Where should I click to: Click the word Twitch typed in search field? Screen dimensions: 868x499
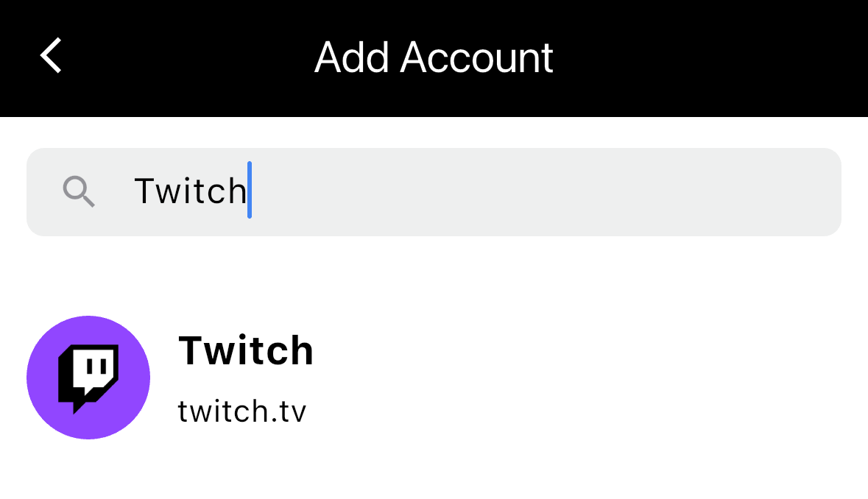pyautogui.click(x=190, y=191)
